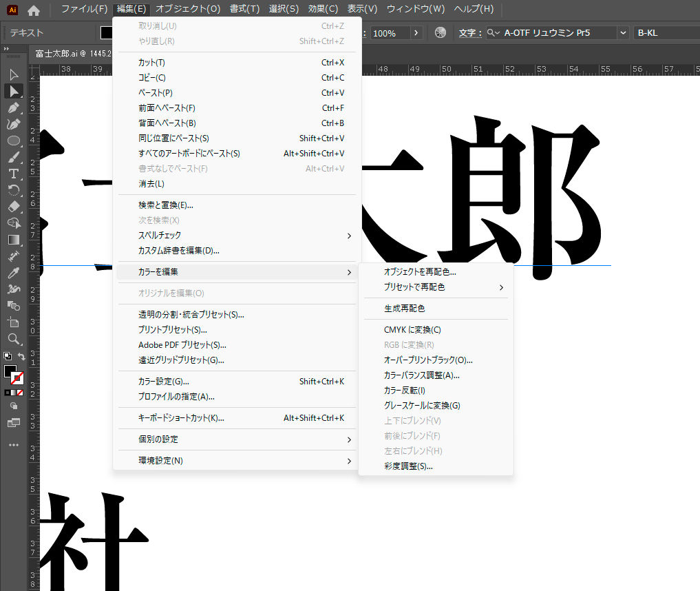Open キーボードショートカット(K)...
700x591 pixels.
pyautogui.click(x=237, y=418)
